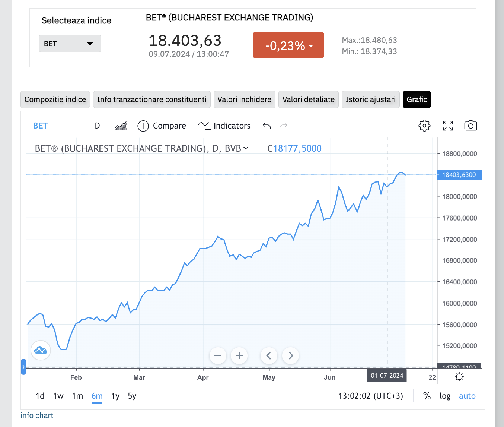Open the Indicators menu
Image resolution: width=504 pixels, height=427 pixels.
pyautogui.click(x=224, y=126)
